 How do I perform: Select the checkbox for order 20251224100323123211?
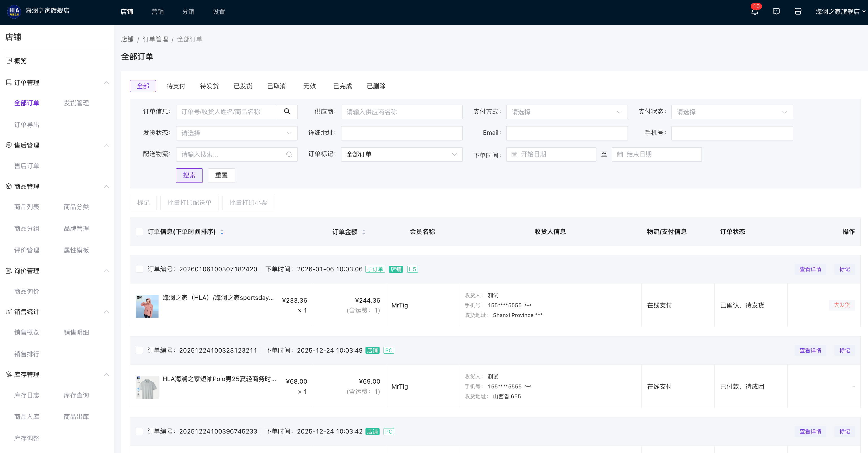pos(139,351)
